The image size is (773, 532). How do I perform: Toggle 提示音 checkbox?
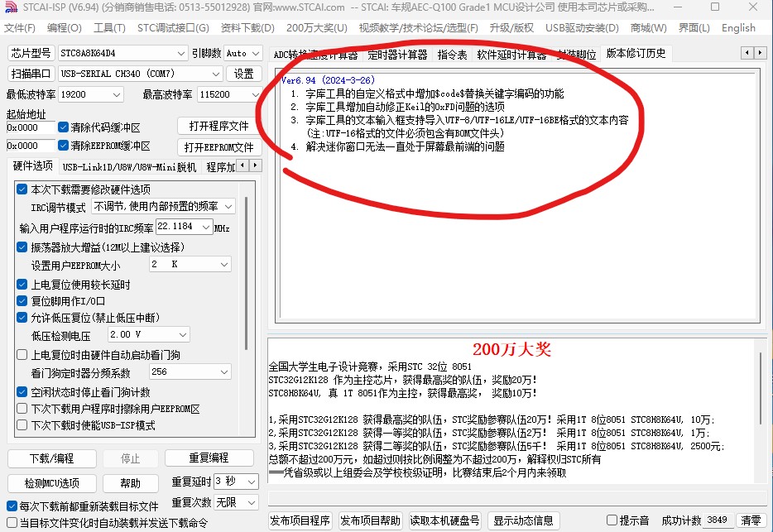(x=612, y=520)
